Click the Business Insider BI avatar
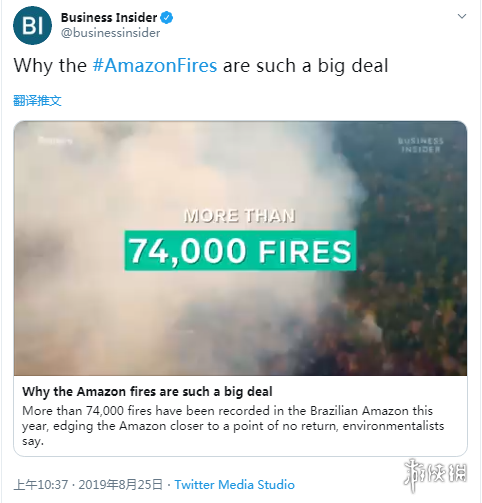This screenshot has height=503, width=482. click(x=32, y=25)
